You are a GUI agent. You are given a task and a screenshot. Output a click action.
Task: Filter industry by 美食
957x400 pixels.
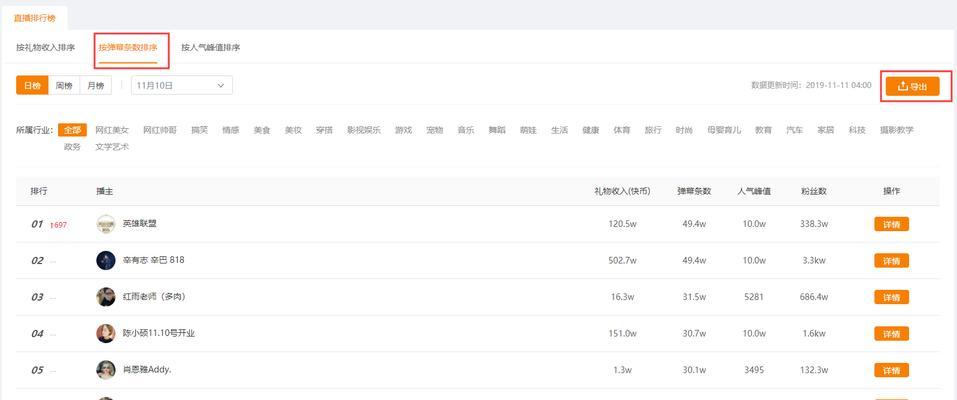click(x=262, y=130)
